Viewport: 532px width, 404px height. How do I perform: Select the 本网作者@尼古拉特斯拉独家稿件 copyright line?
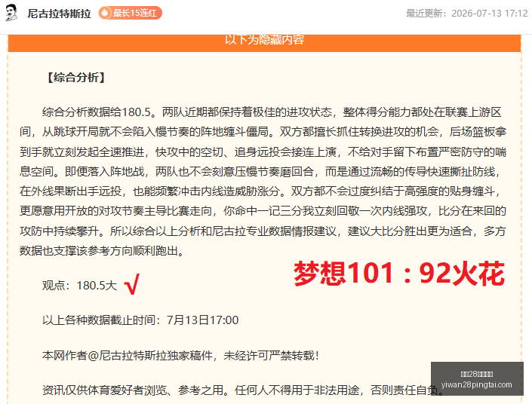pyautogui.click(x=180, y=356)
